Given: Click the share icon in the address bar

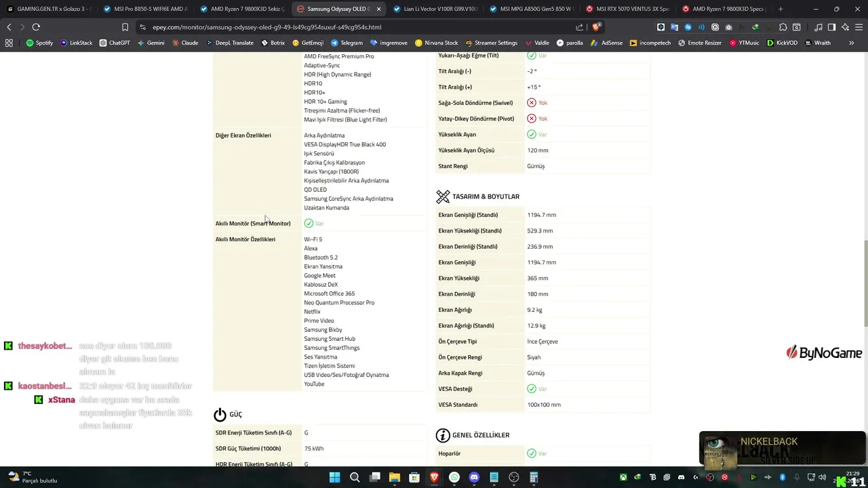Looking at the screenshot, I should tap(579, 27).
